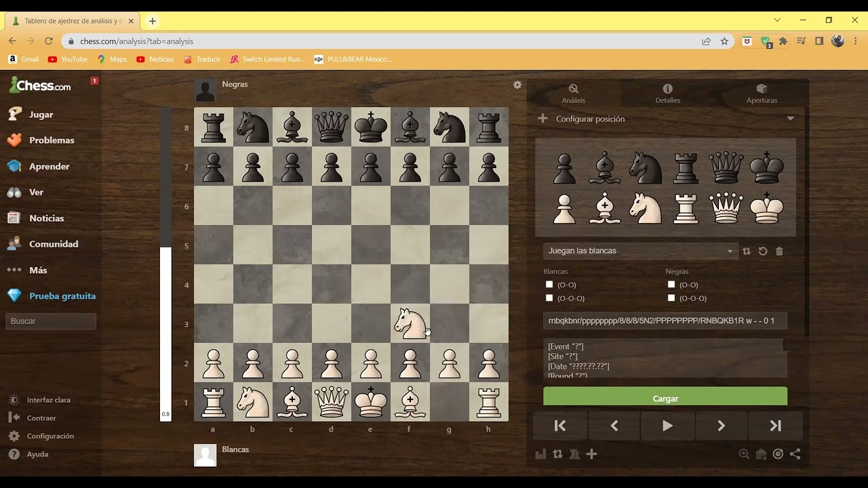Click the PGN text area

[665, 359]
